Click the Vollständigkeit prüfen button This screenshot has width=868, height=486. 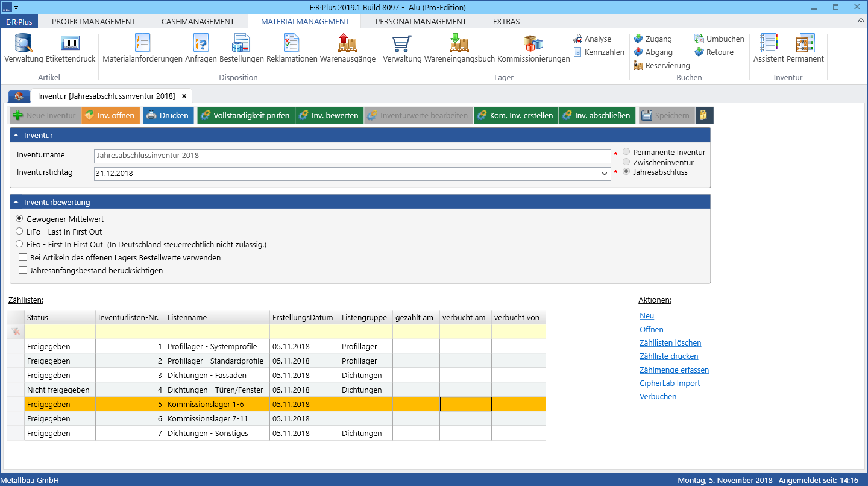click(x=245, y=115)
